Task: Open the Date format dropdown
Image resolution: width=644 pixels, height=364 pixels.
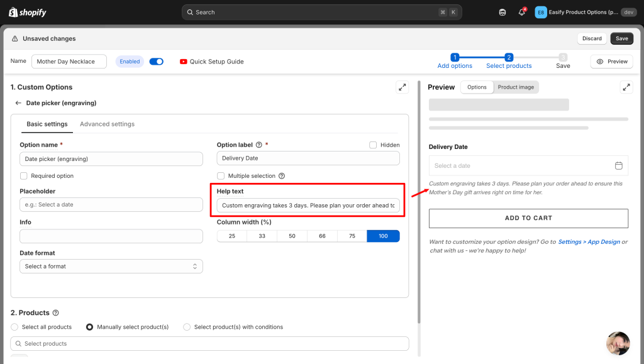Action: [x=111, y=267]
